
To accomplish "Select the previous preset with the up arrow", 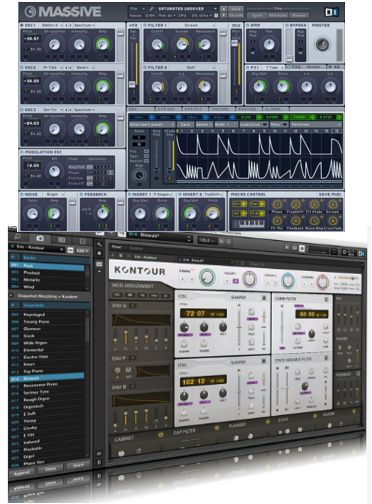I will click(224, 9).
